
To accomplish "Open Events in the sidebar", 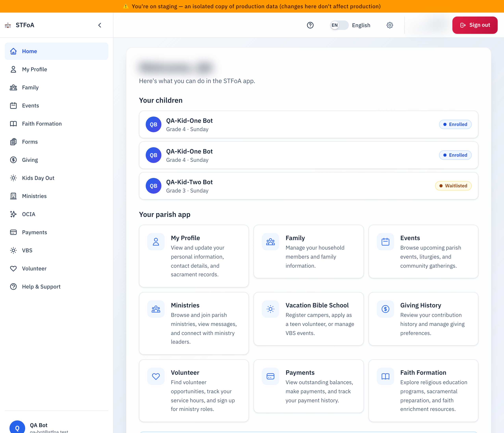I will click(x=57, y=105).
